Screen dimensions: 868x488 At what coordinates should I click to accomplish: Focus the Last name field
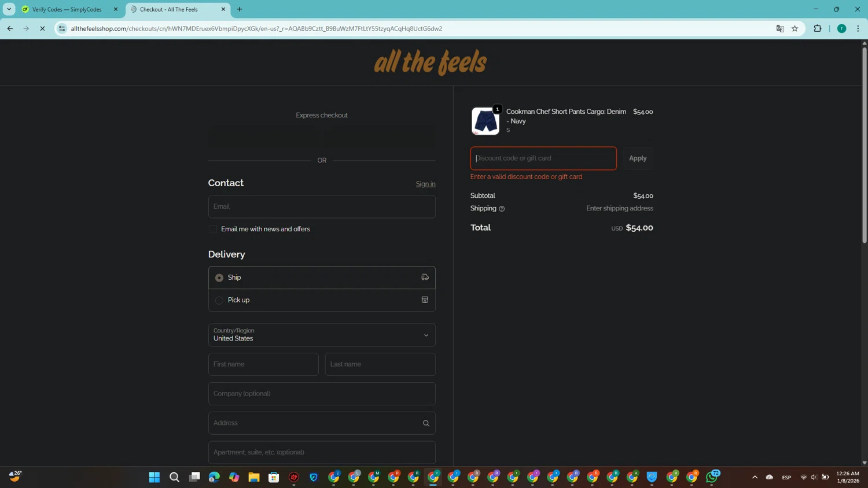[380, 365]
